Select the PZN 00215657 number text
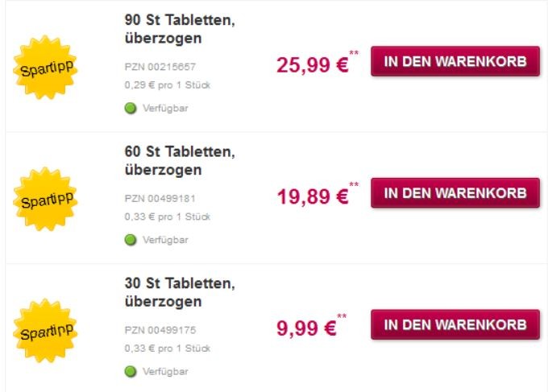Screen dimensions: 548x392 pyautogui.click(x=160, y=67)
